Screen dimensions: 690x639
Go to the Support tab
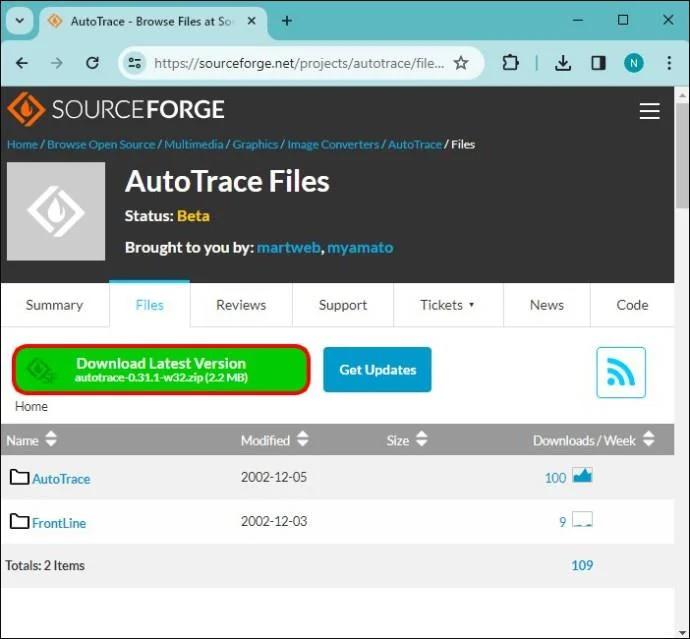pyautogui.click(x=343, y=305)
